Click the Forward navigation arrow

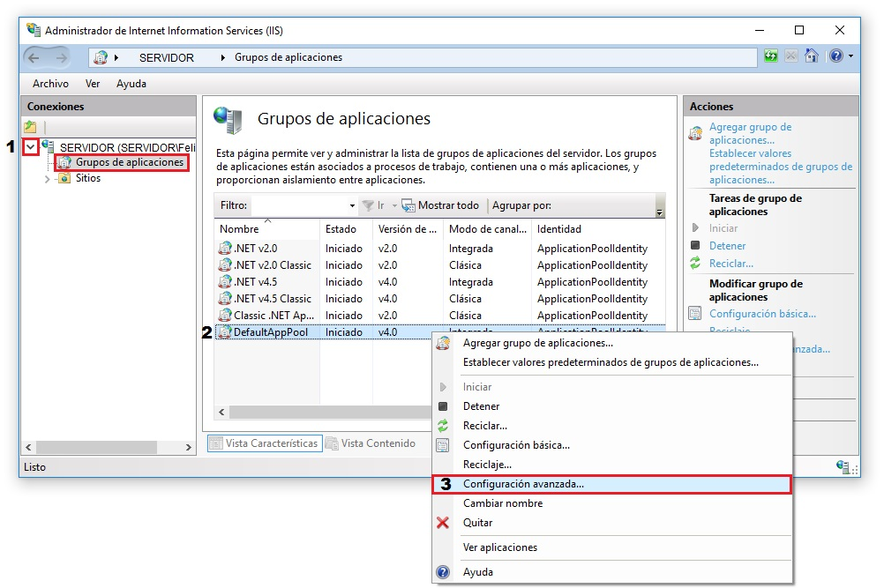coord(61,57)
